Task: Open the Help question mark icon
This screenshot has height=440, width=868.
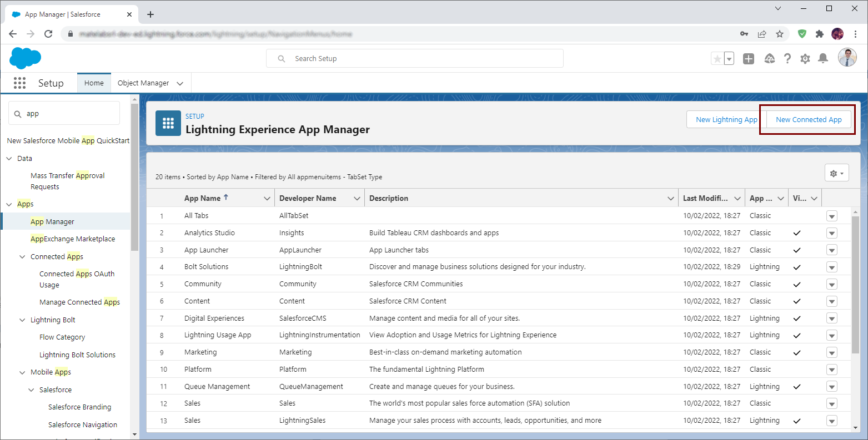Action: click(x=787, y=59)
